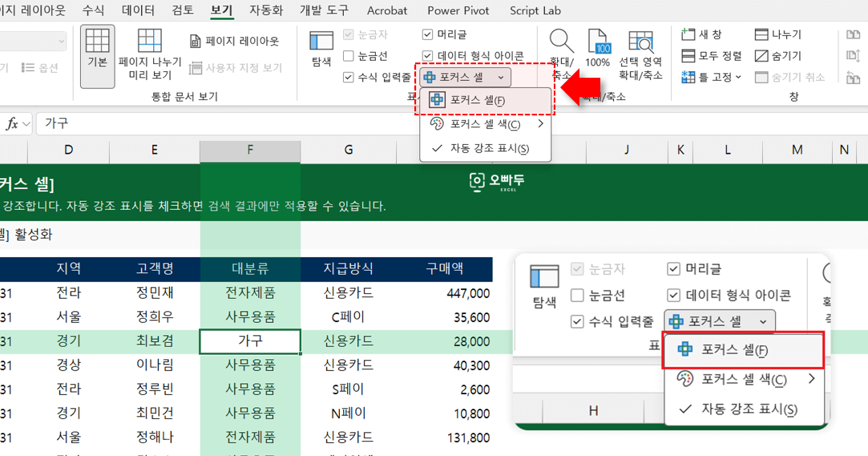This screenshot has width=868, height=456.
Task: Click 모두 정렬 arrange all icon
Action: pos(688,56)
